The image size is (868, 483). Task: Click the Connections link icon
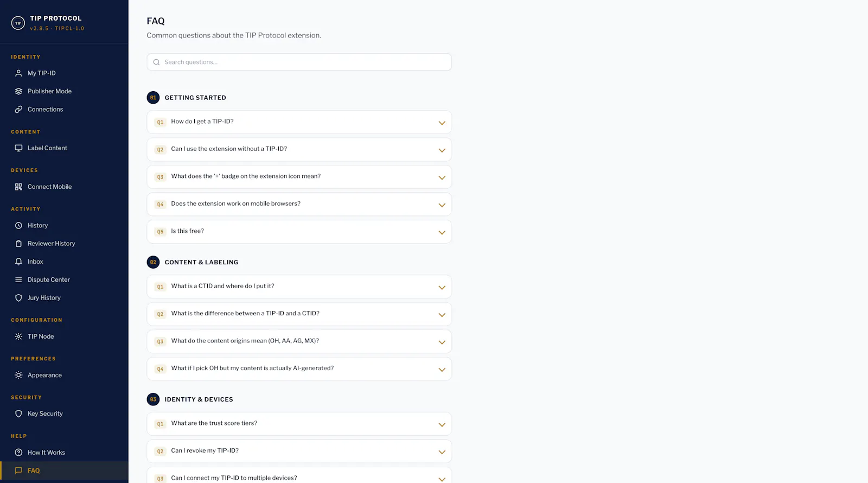[18, 110]
